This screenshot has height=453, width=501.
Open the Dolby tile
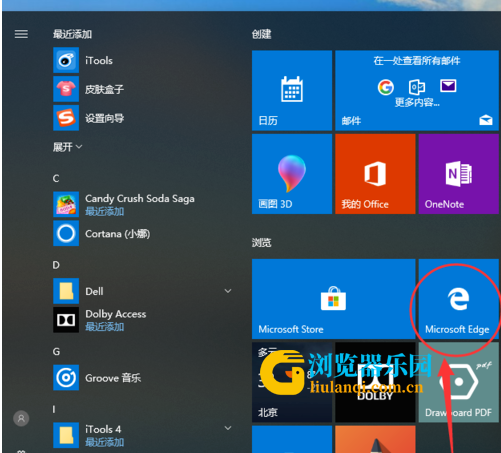tap(375, 382)
